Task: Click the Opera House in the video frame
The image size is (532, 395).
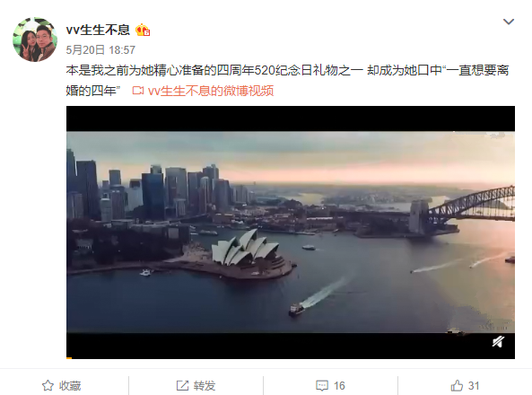Action: click(246, 250)
